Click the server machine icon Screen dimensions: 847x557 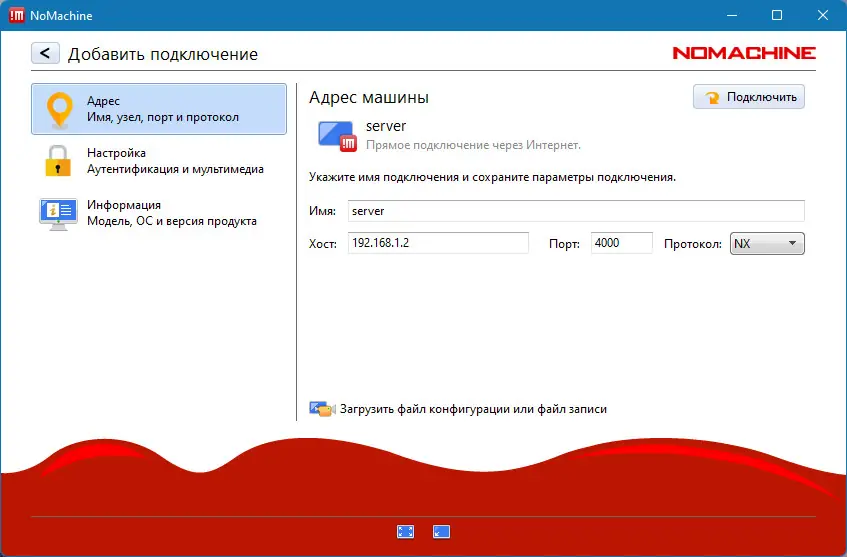coord(338,137)
